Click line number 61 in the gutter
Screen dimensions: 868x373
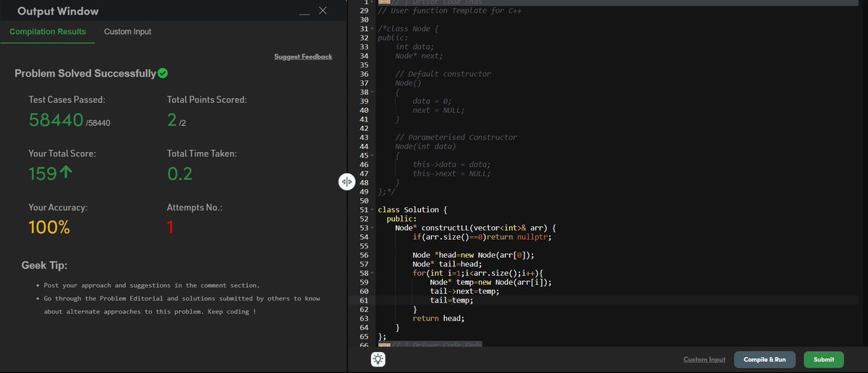coord(364,300)
